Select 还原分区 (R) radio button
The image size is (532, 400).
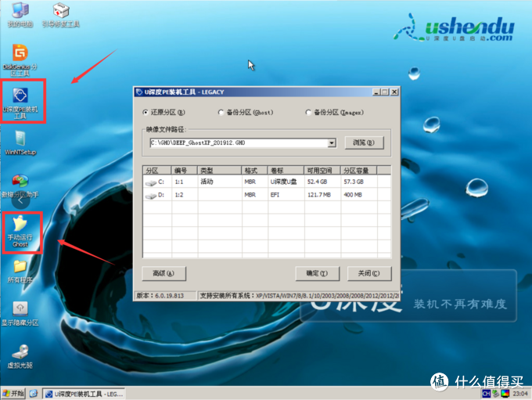pos(146,113)
